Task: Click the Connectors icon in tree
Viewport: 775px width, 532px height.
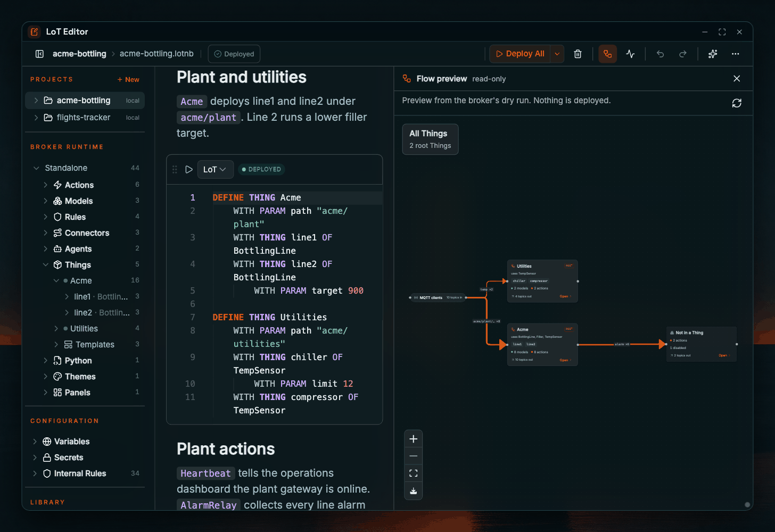Action: point(57,233)
